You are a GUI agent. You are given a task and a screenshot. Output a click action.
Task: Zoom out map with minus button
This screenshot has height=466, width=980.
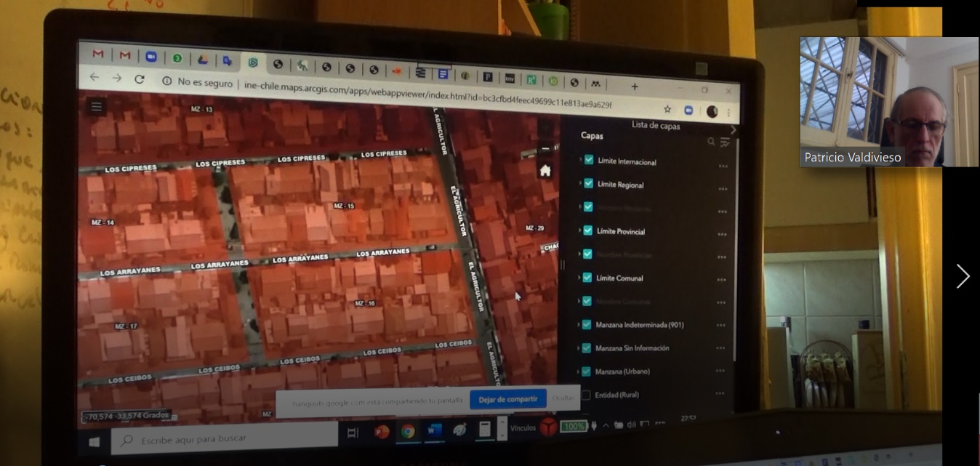(x=545, y=148)
